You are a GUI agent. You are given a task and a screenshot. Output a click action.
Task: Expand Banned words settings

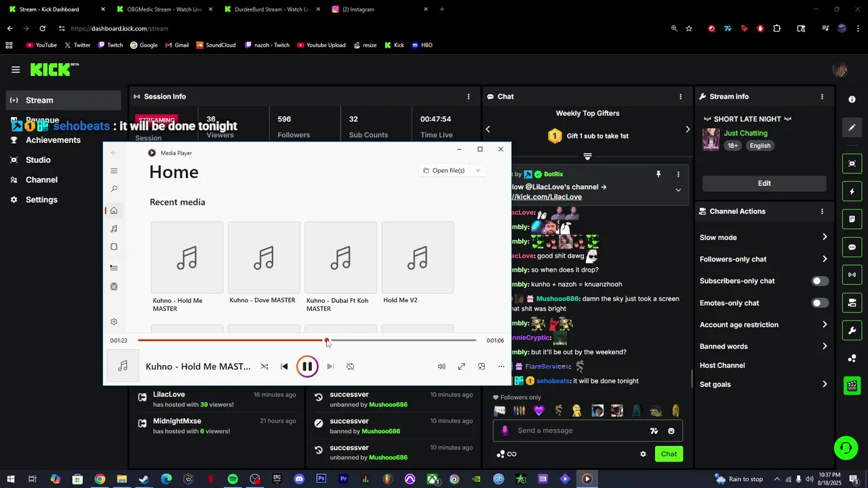tap(825, 346)
